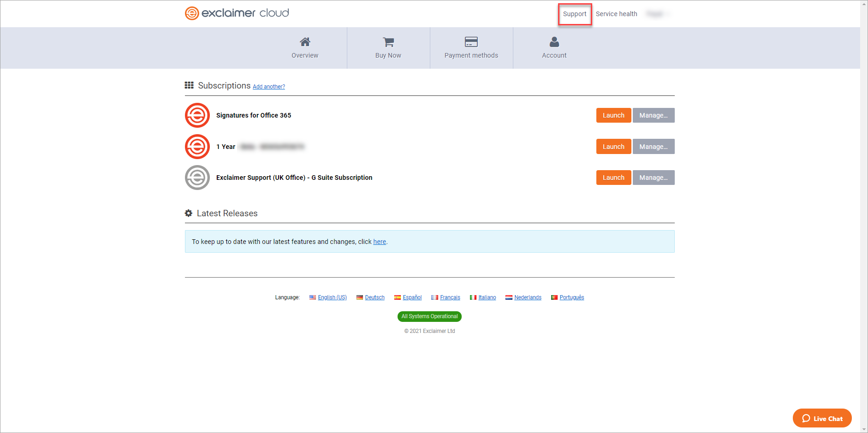Click the Exclaimer Cloud logo
868x433 pixels.
point(237,13)
